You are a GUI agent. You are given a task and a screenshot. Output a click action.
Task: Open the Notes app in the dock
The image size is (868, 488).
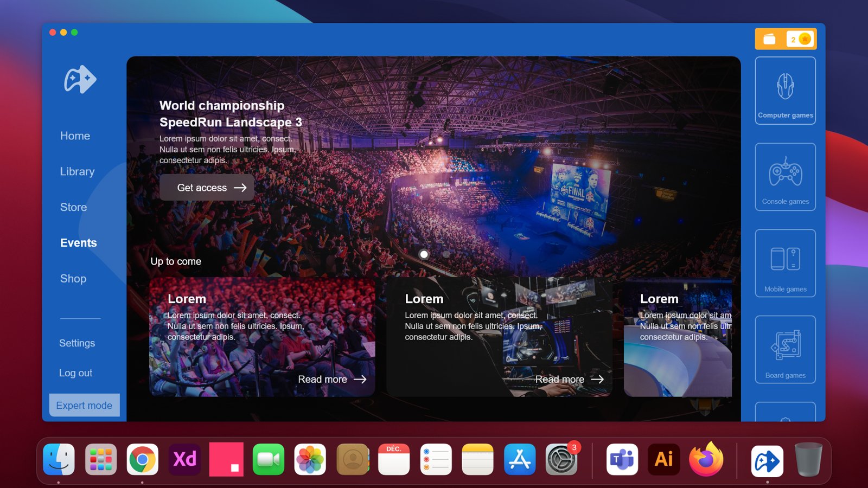tap(478, 459)
